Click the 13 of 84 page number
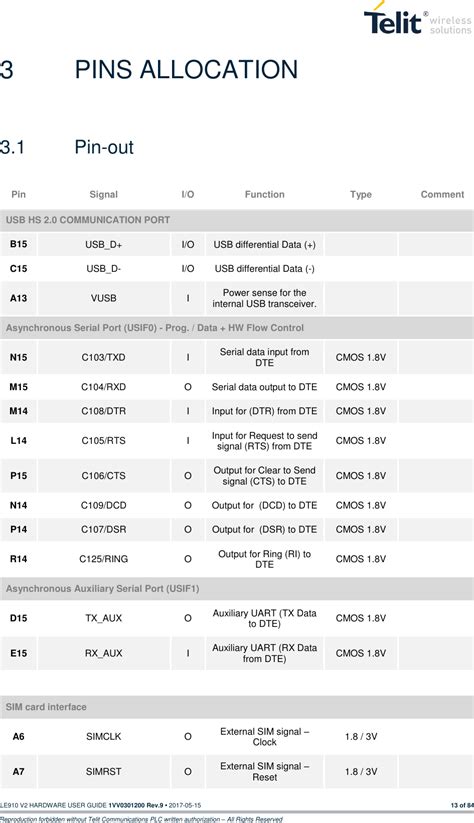474x823 pixels. [x=461, y=805]
